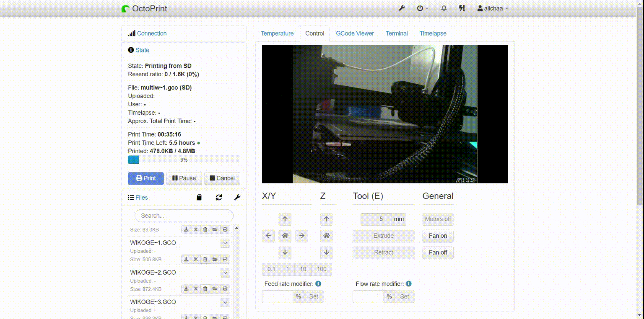Load WIKOGE~1.GCO with the open-folder icon
644x319 pixels.
pos(215,260)
